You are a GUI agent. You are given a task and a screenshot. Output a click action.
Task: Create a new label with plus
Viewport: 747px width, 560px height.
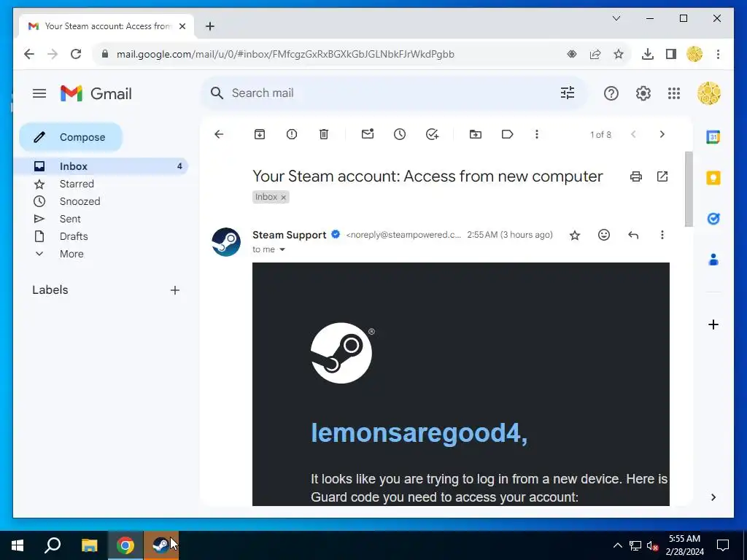tap(175, 290)
